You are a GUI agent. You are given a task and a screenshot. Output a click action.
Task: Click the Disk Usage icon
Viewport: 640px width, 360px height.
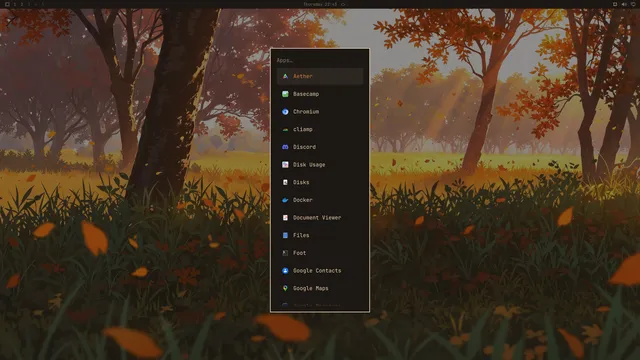285,165
